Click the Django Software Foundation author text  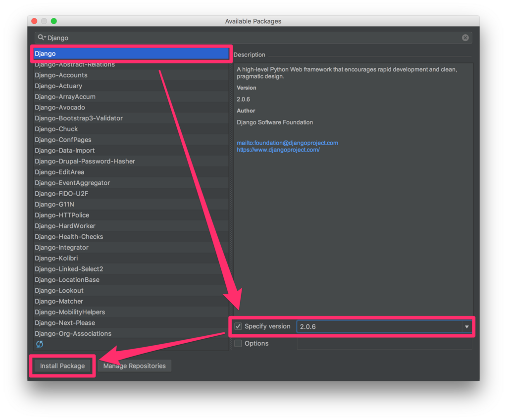click(x=275, y=122)
